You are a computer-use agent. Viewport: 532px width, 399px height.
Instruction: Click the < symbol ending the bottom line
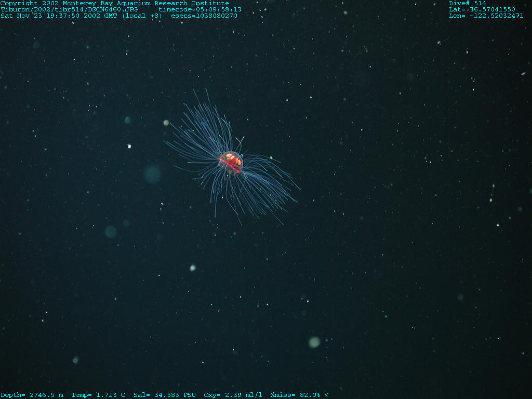(326, 395)
